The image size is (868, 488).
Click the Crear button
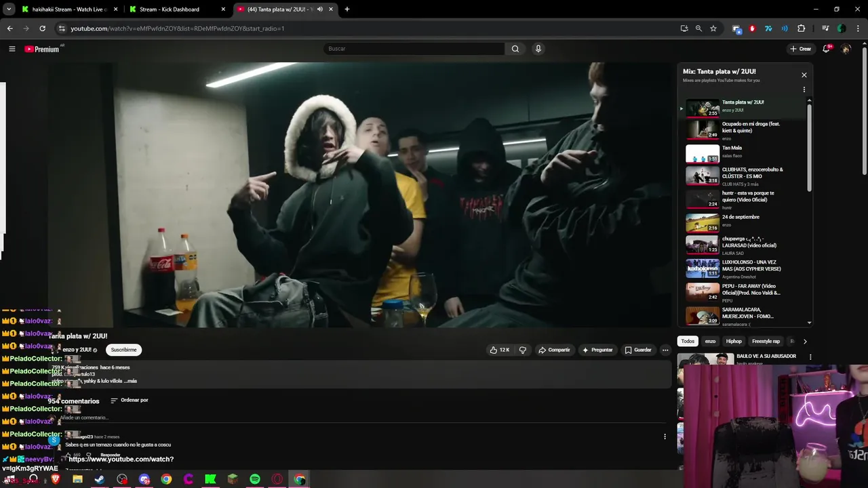coord(800,49)
